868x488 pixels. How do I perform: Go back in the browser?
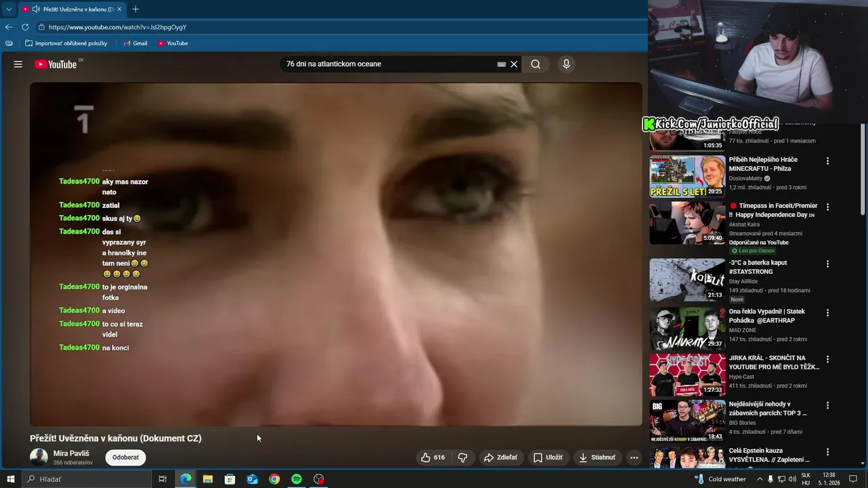tap(9, 27)
